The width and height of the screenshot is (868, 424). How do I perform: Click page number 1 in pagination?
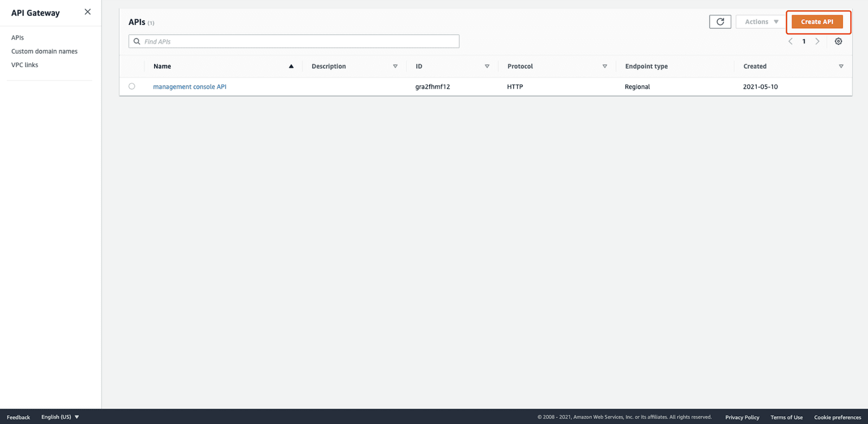click(804, 41)
